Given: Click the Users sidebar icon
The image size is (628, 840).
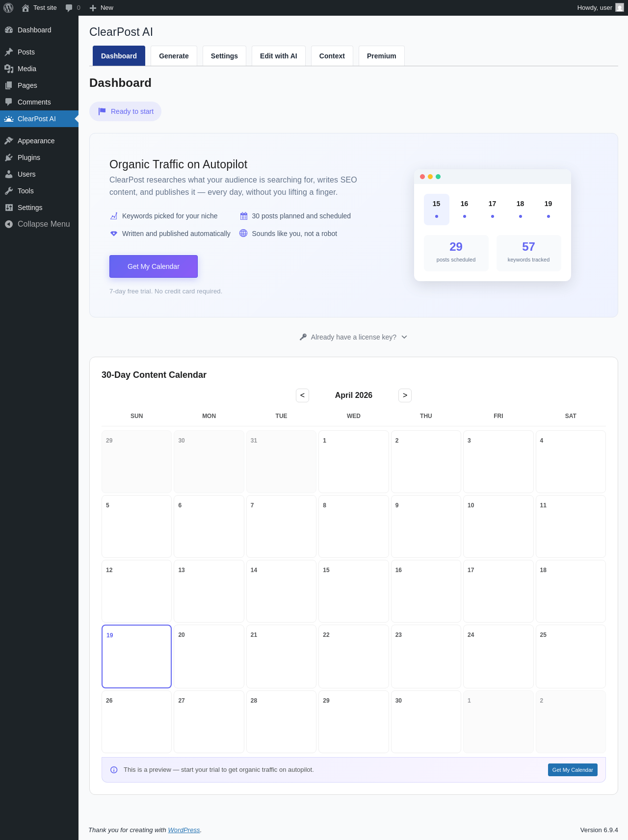Looking at the screenshot, I should point(9,174).
